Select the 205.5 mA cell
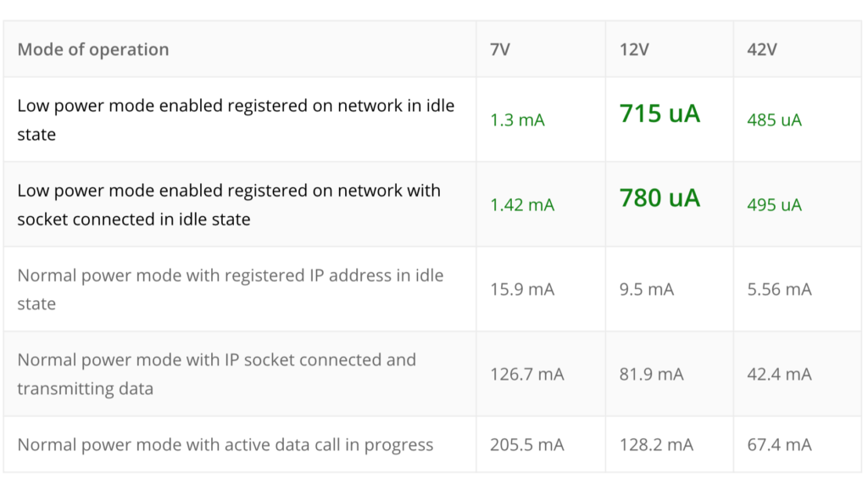This screenshot has width=868, height=495. [526, 445]
